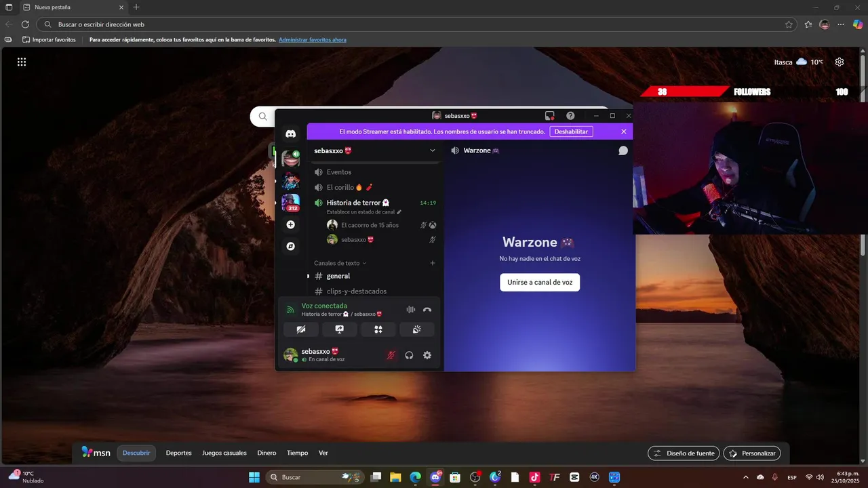This screenshot has width=868, height=488.
Task: Click Administrar favoritos ahora link
Action: click(x=313, y=40)
